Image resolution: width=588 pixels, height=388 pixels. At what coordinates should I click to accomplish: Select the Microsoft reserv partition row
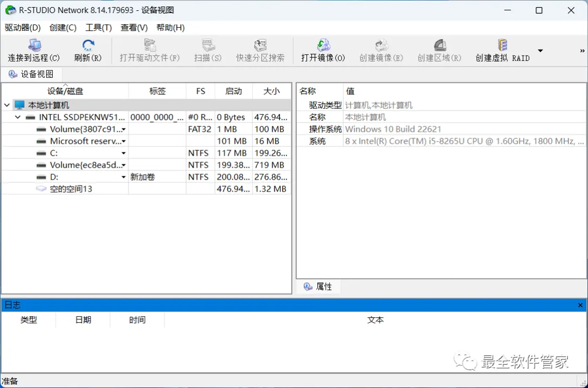[x=146, y=141]
